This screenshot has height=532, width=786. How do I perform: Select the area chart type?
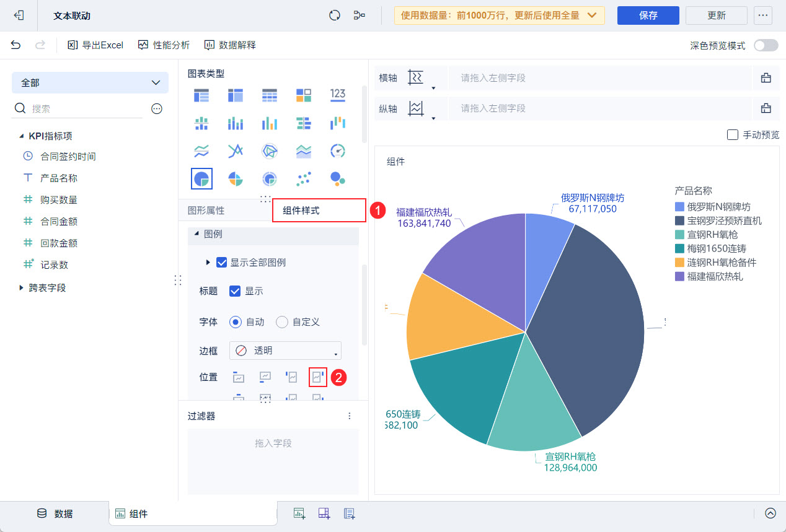coord(304,150)
